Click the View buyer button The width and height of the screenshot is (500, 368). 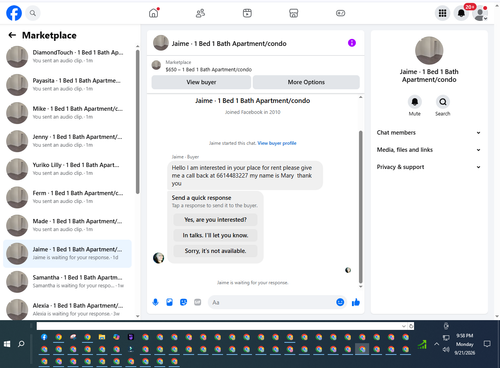tap(201, 82)
